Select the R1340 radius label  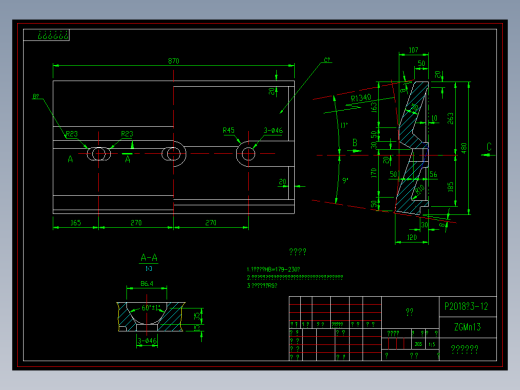tap(361, 98)
